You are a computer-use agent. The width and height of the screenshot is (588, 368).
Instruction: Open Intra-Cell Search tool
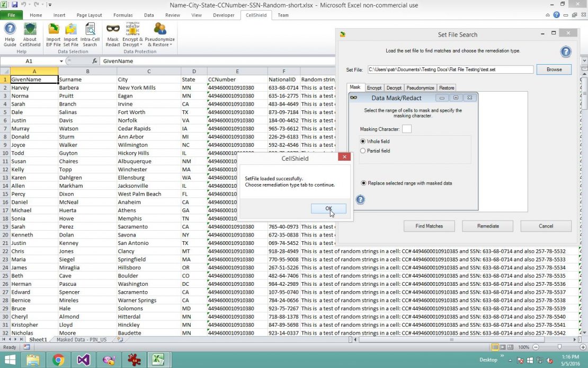90,34
